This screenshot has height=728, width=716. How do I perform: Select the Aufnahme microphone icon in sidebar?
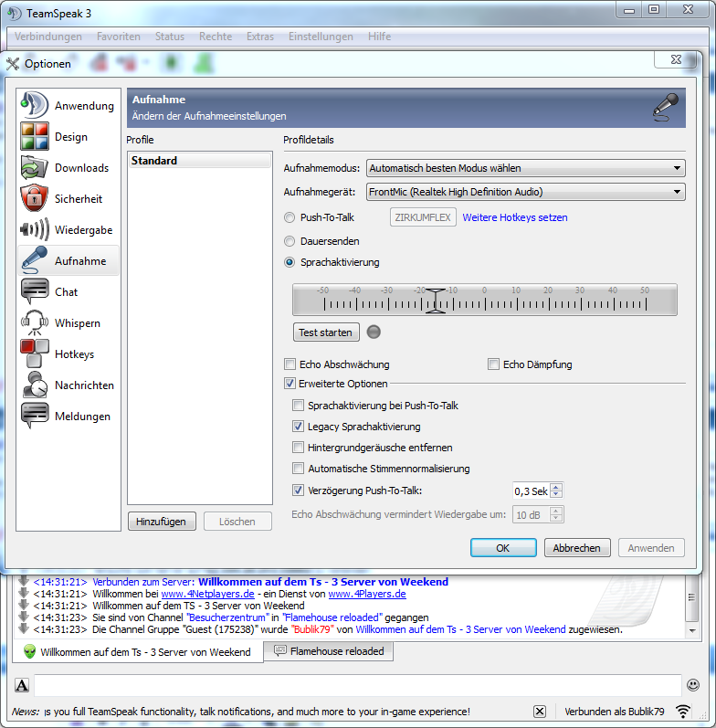click(x=35, y=260)
